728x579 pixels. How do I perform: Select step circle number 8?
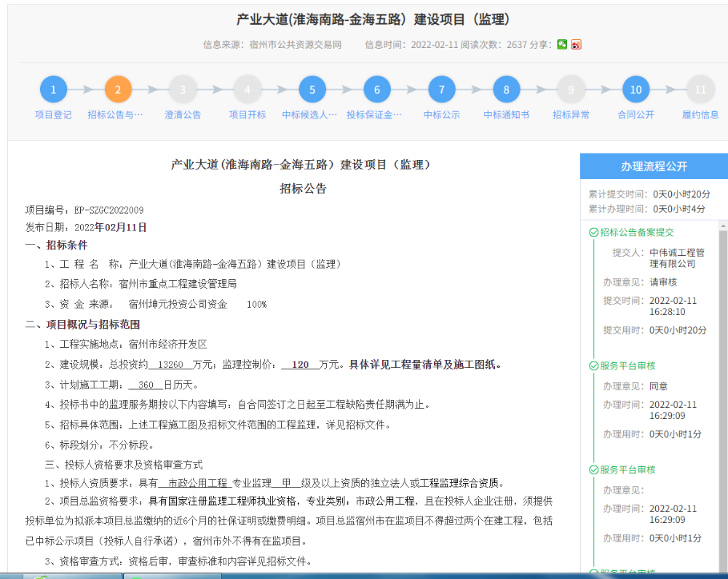(x=507, y=89)
